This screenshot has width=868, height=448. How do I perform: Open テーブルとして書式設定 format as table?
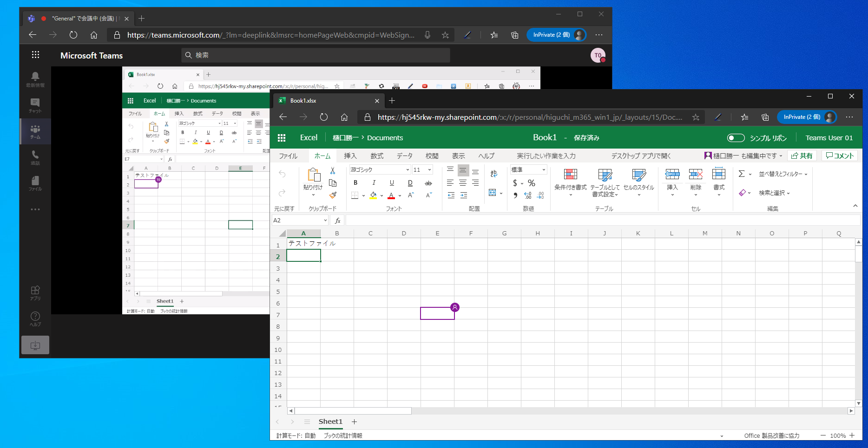(x=605, y=182)
